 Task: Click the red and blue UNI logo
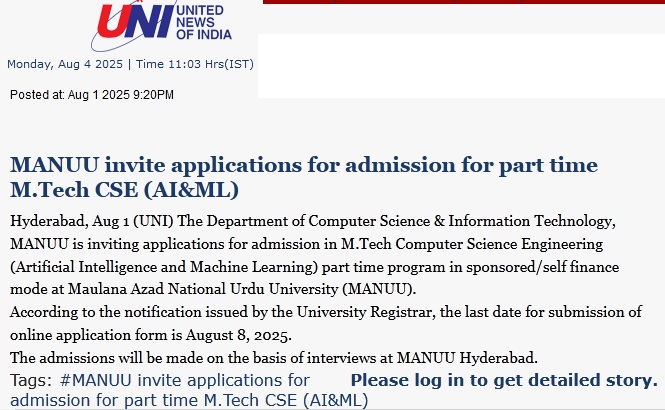pyautogui.click(x=135, y=20)
